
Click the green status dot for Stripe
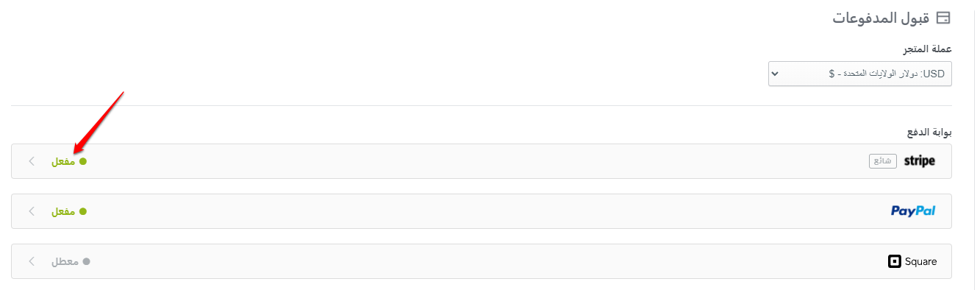83,161
